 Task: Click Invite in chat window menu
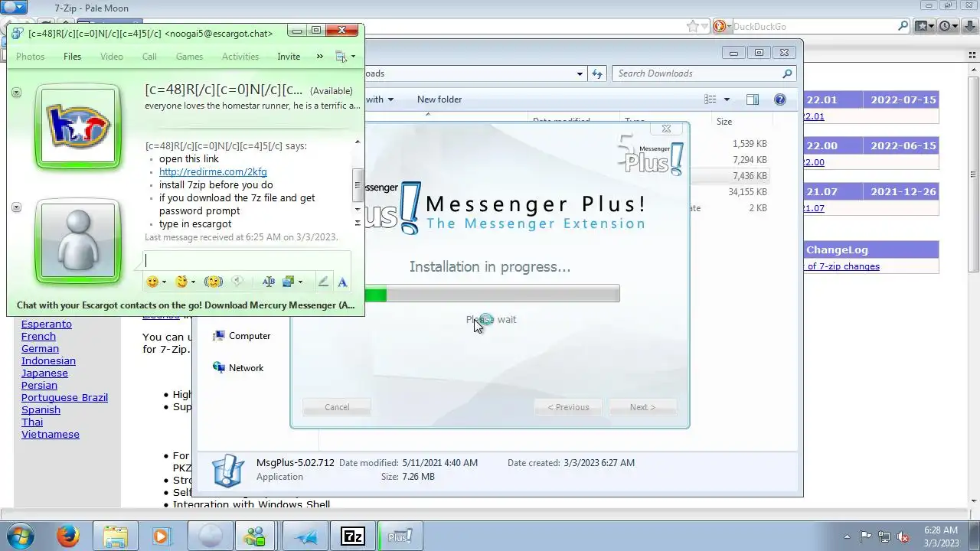click(x=289, y=57)
